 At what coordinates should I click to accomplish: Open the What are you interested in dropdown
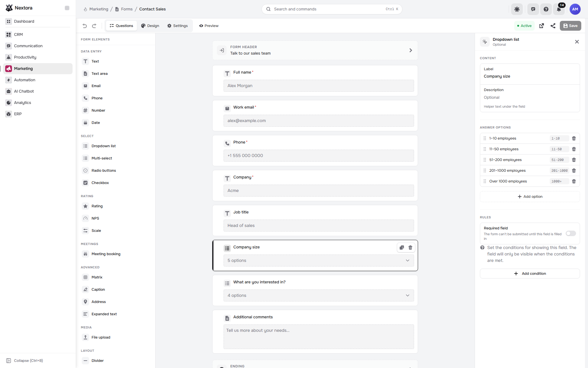click(318, 295)
